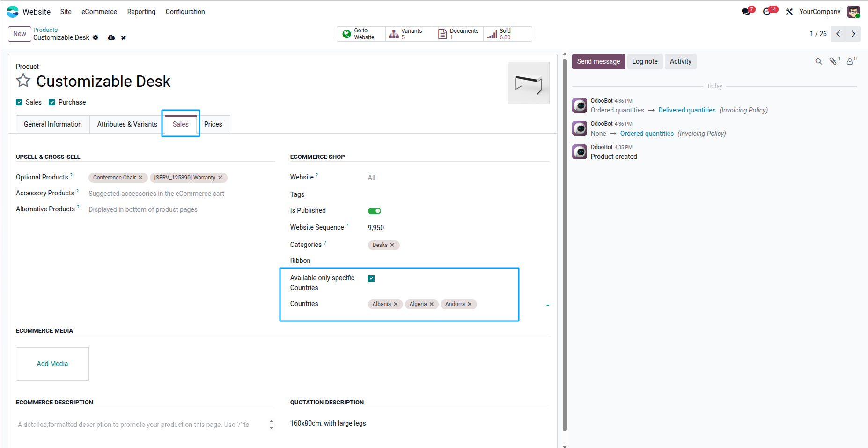The height and width of the screenshot is (448, 868).
Task: Open the Documents stat button
Action: [x=459, y=34]
